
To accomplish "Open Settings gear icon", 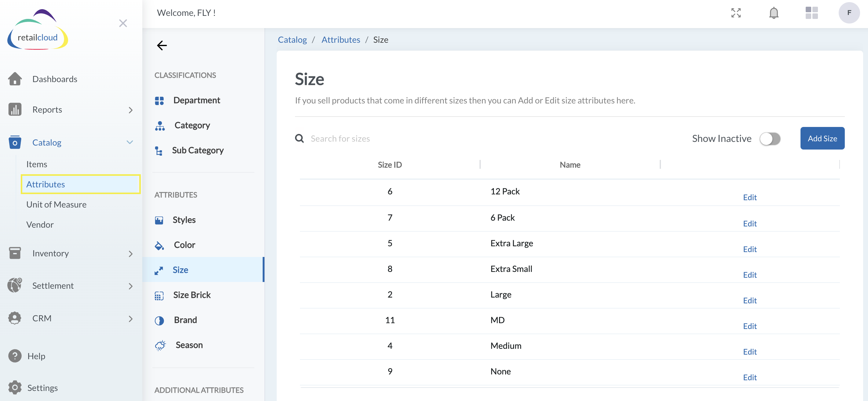I will [x=15, y=388].
